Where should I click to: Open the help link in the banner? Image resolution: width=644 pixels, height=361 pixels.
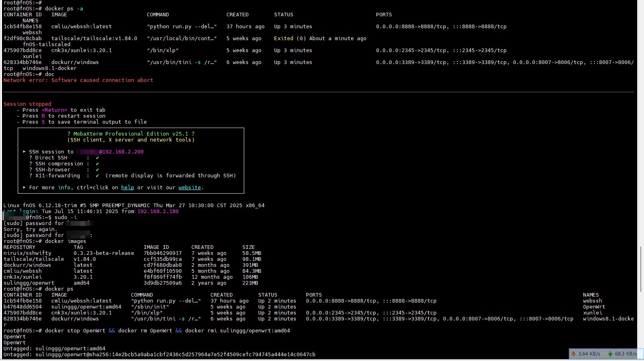pyautogui.click(x=127, y=188)
